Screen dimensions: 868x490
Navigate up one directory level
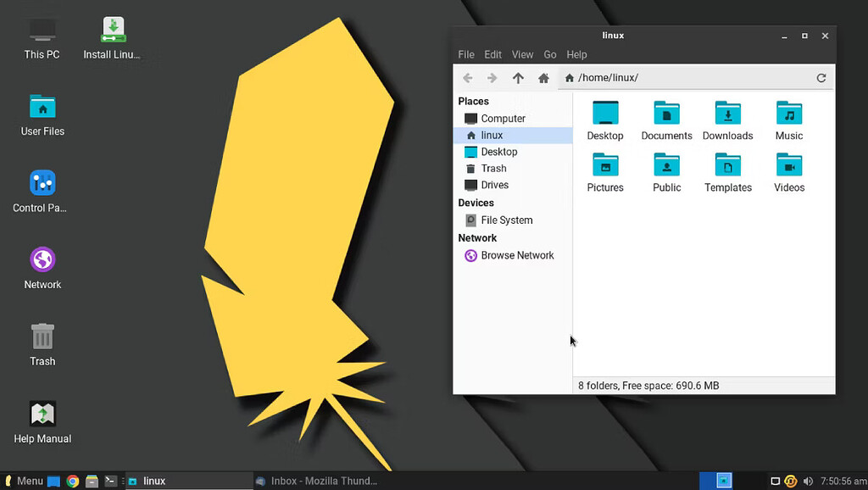coord(518,77)
